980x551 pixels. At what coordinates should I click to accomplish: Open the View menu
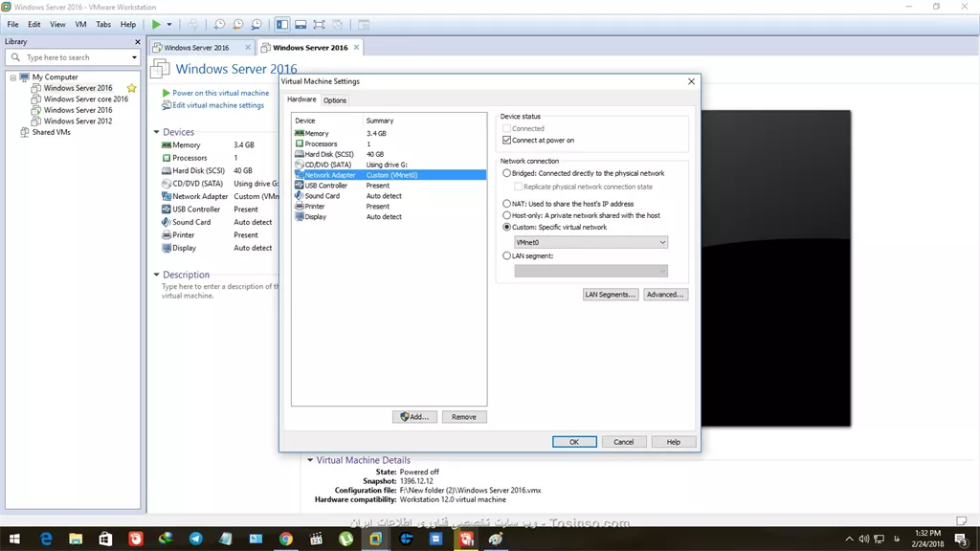(x=57, y=24)
